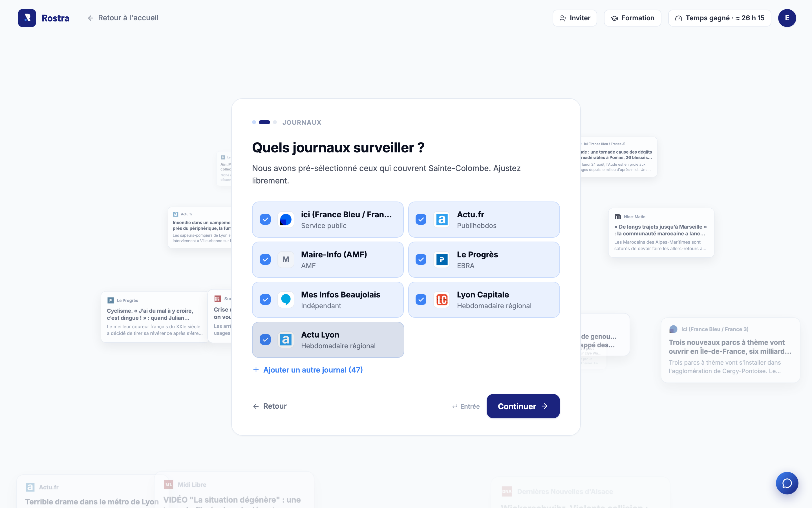Viewport: 812px width, 508px height.
Task: Select the Mes Infos Beaujolais title
Action: click(x=341, y=295)
